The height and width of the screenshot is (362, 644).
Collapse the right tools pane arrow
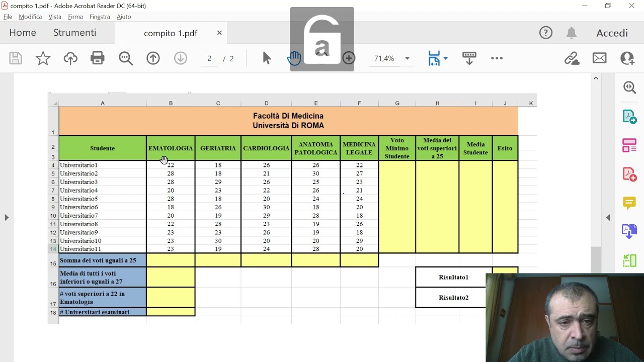(x=608, y=218)
